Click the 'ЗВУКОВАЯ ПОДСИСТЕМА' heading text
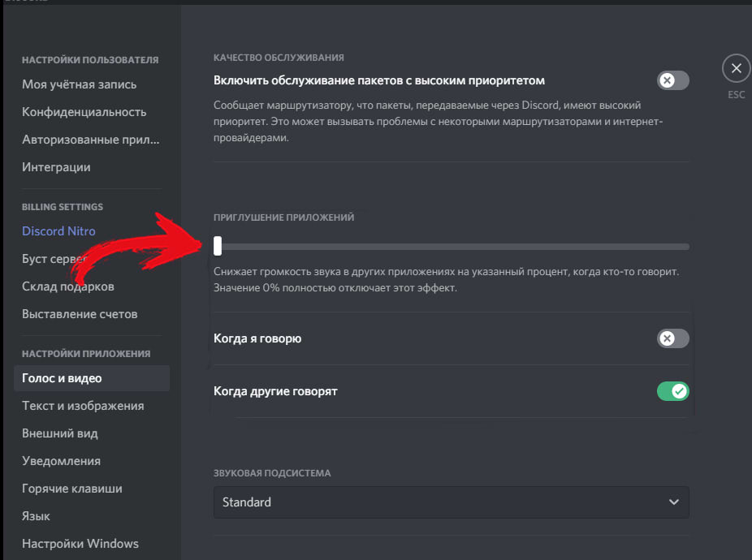Viewport: 752px width, 560px height. [x=272, y=473]
